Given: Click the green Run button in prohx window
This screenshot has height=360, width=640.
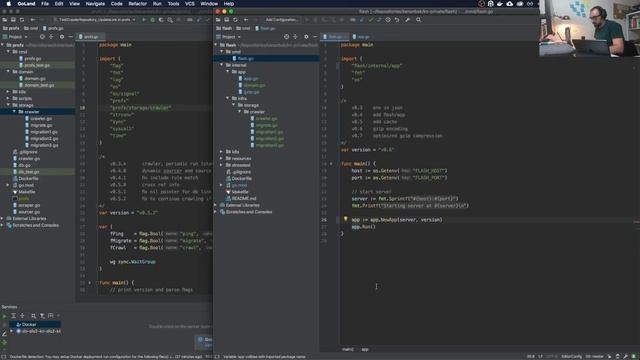Looking at the screenshot, I should point(144,20).
